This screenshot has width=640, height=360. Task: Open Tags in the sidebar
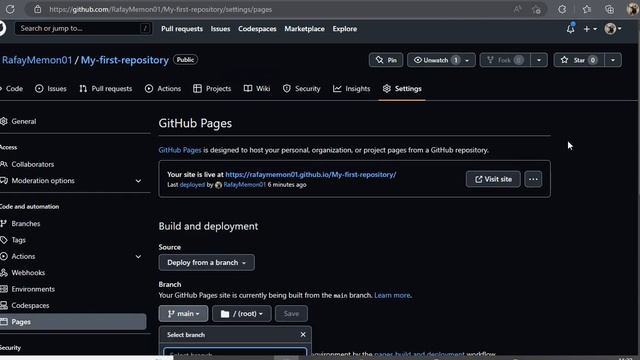(18, 240)
